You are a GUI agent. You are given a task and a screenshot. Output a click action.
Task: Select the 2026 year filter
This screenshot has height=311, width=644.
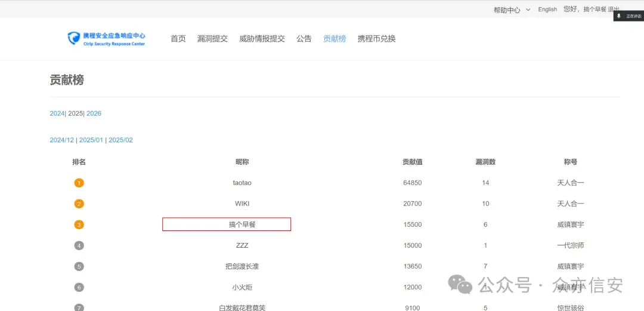[94, 113]
